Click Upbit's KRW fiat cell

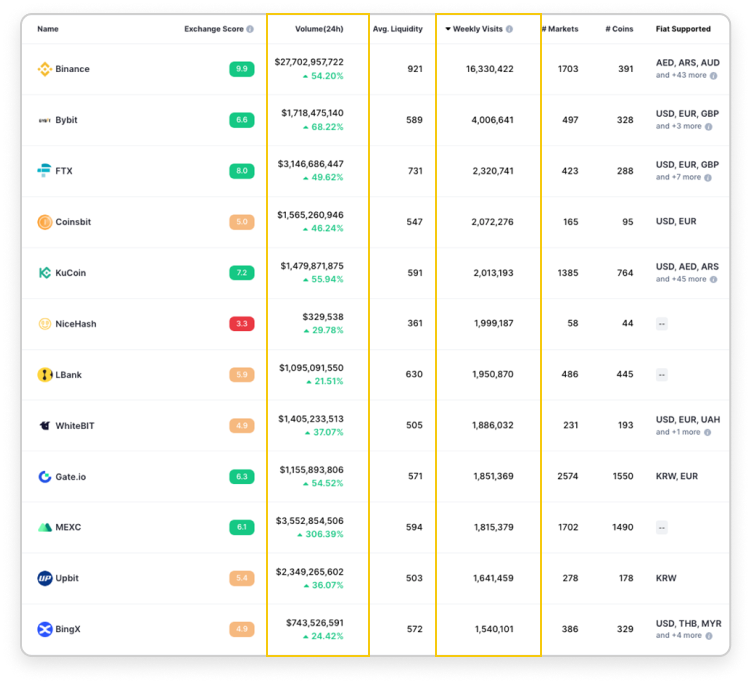pyautogui.click(x=666, y=578)
